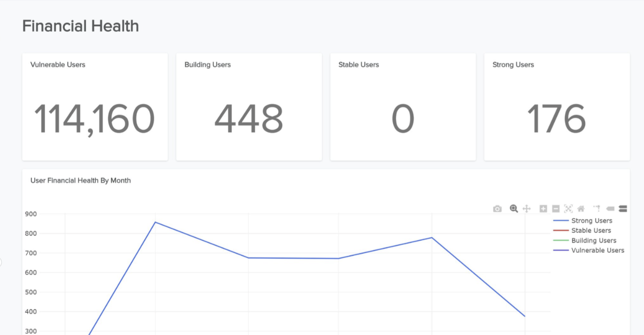Activate the Pan tool on the chart

click(527, 208)
